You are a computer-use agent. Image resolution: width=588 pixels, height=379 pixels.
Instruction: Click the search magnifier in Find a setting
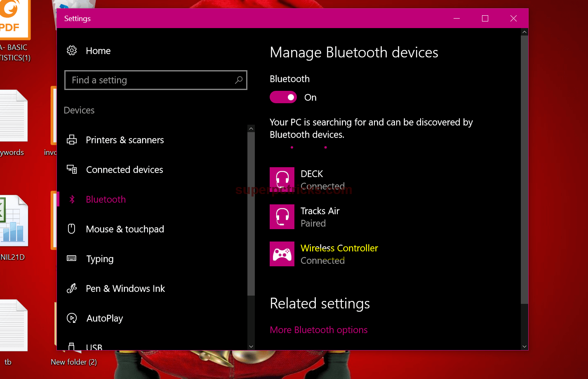tap(239, 80)
